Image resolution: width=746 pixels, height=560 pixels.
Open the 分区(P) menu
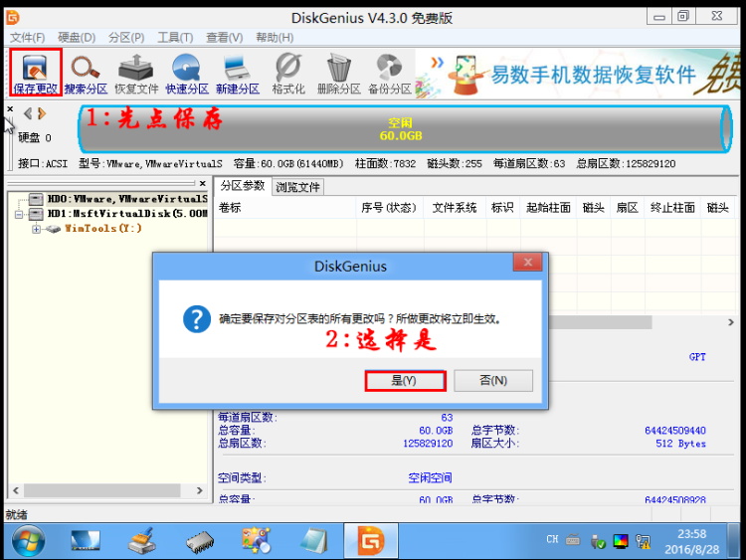(x=126, y=38)
